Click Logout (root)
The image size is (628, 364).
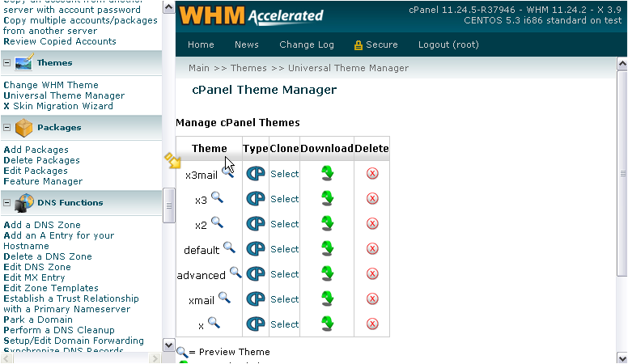[x=448, y=44]
